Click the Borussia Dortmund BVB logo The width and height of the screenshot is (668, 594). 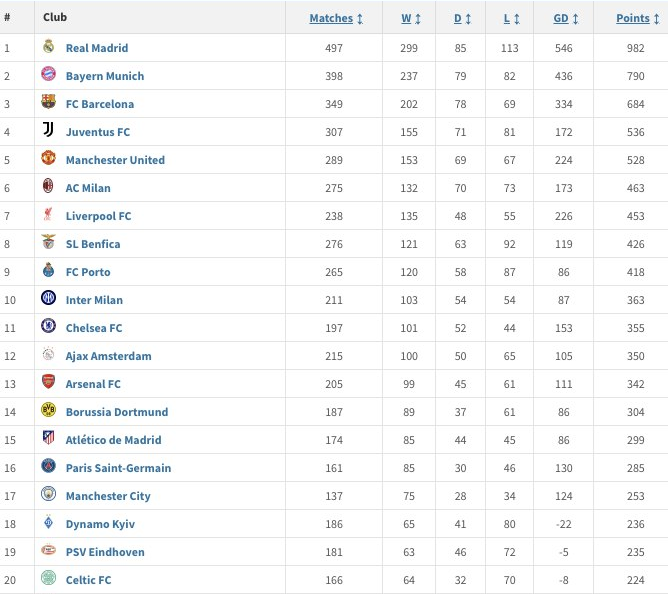click(x=48, y=409)
